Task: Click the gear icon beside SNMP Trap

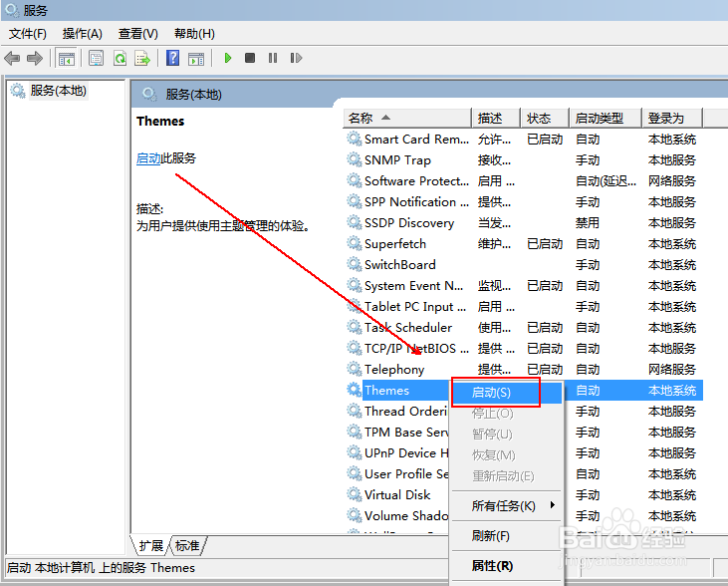Action: [355, 159]
